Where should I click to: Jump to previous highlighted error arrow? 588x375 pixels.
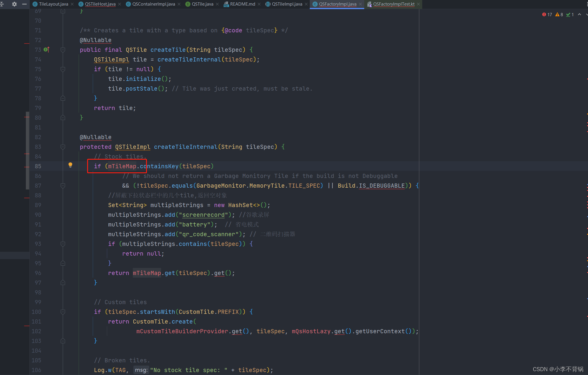coord(579,14)
